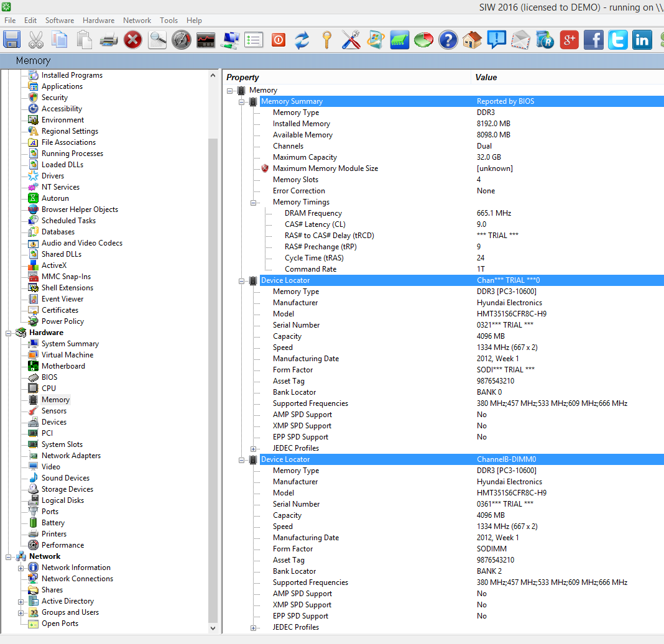Expand JEDEC Profiles under BANK 0 module
Viewport: 664px width, 644px height.
(x=253, y=449)
